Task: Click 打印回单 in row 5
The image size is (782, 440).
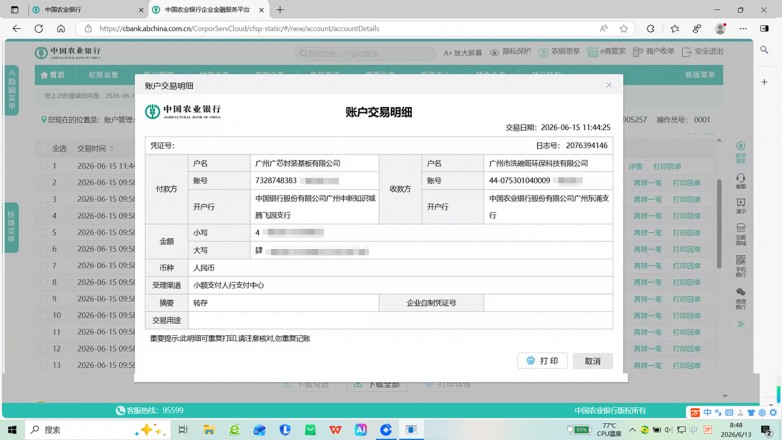Action: 687,232
